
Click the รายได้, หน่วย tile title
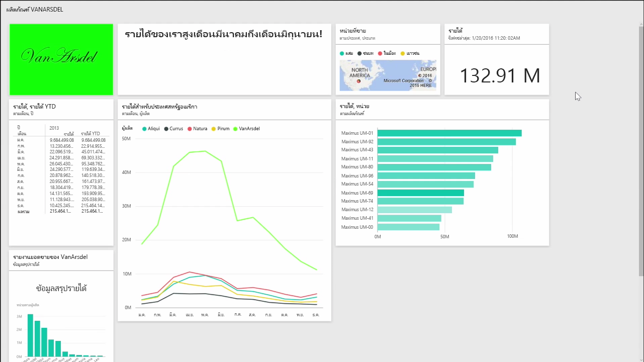[x=354, y=107]
